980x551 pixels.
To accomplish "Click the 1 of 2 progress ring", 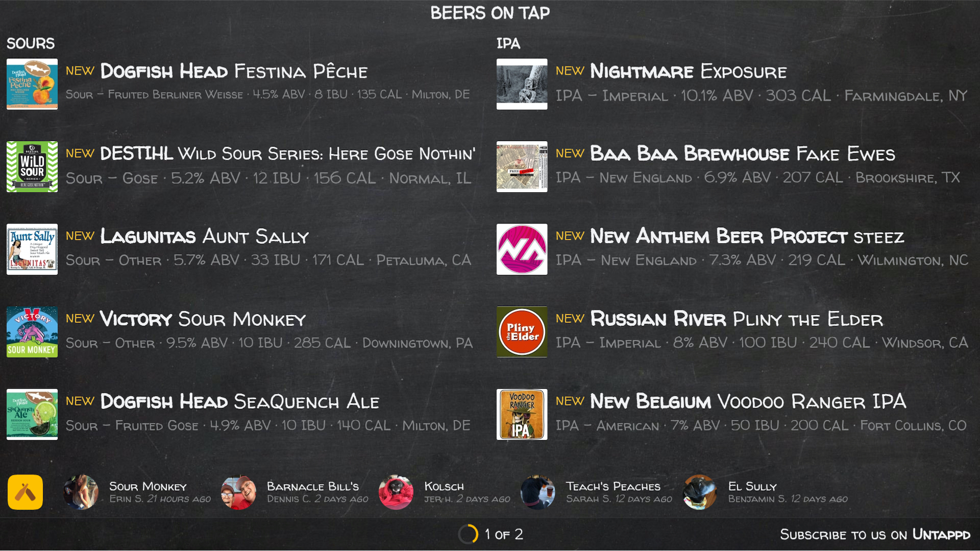I will point(468,534).
